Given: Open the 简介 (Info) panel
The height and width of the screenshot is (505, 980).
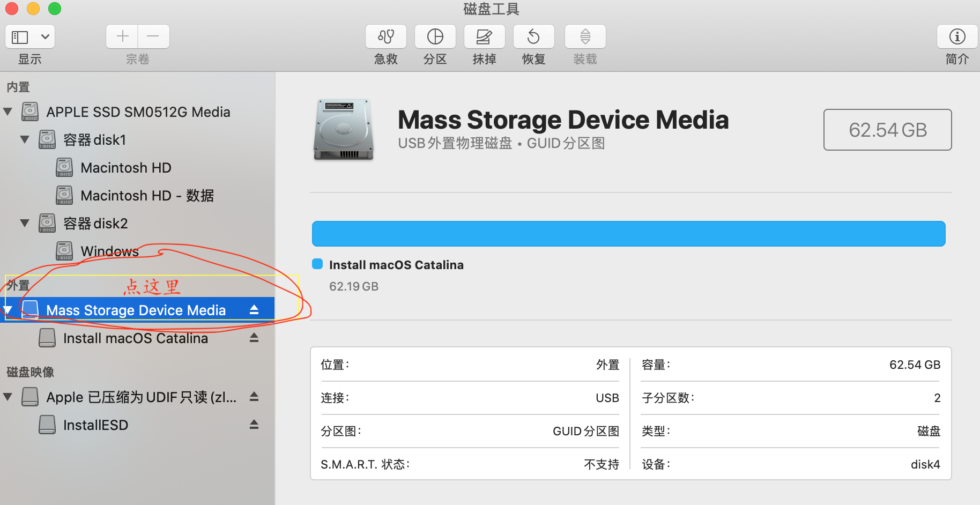Looking at the screenshot, I should (x=957, y=36).
